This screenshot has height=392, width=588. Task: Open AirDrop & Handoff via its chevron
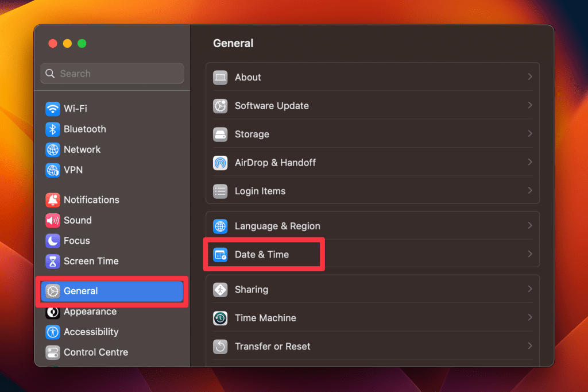click(x=530, y=162)
